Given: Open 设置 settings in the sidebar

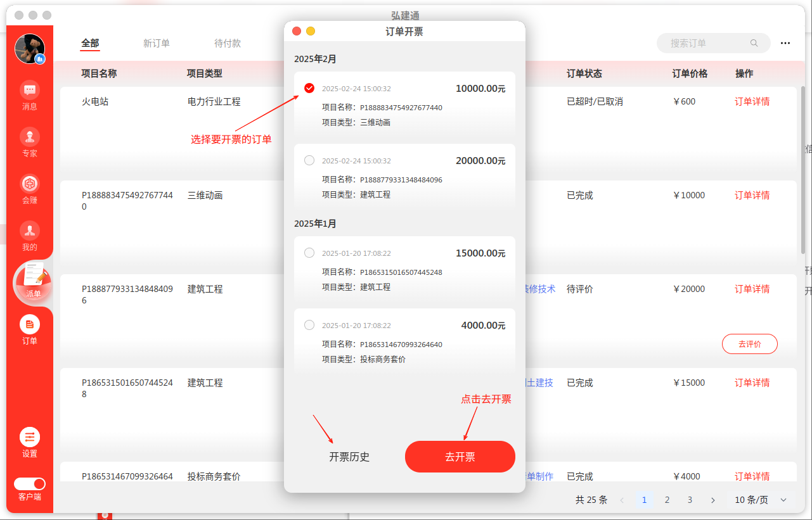Looking at the screenshot, I should pyautogui.click(x=30, y=437).
